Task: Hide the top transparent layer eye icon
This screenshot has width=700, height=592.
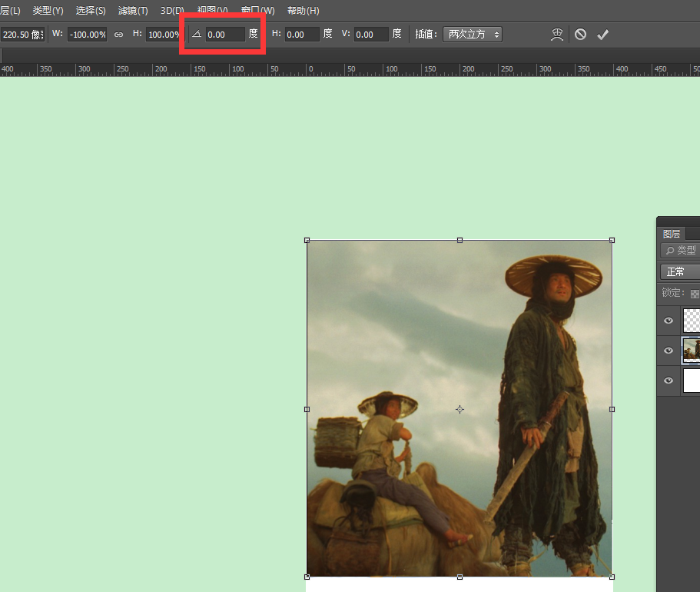Action: [668, 321]
